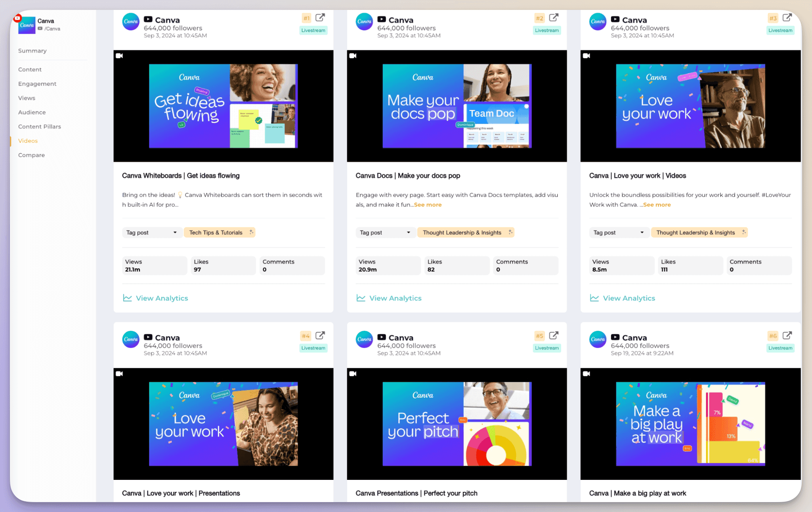Image resolution: width=812 pixels, height=512 pixels.
Task: Open the Compare section
Action: [31, 155]
